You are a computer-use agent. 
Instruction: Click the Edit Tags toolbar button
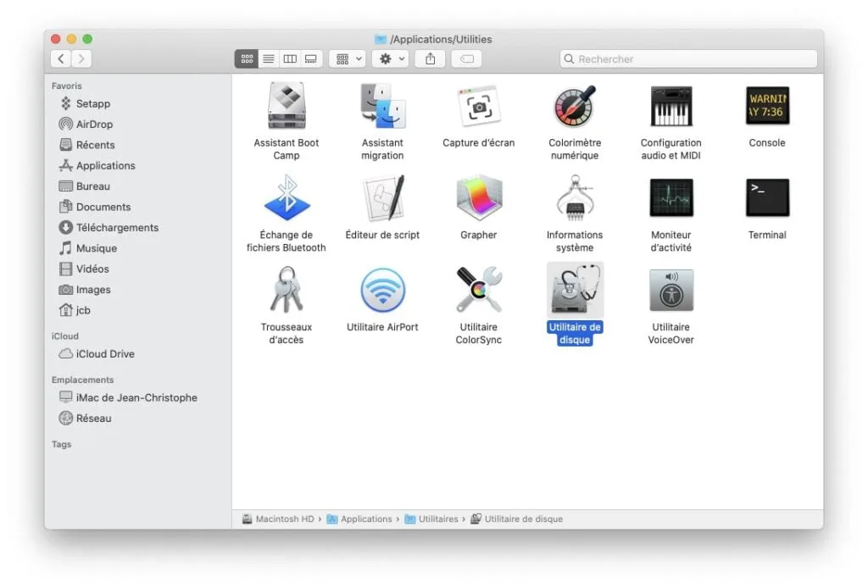click(467, 58)
